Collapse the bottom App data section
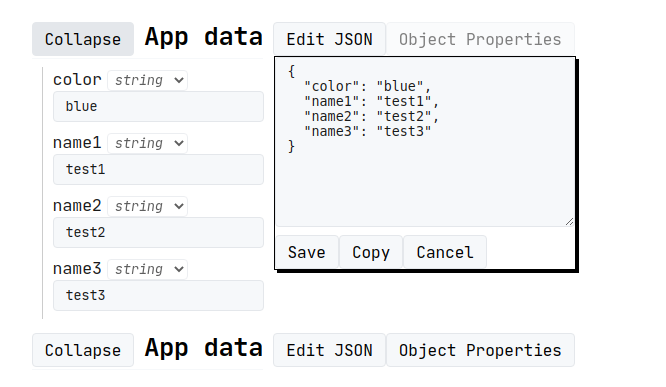The height and width of the screenshot is (387, 666). pyautogui.click(x=83, y=350)
